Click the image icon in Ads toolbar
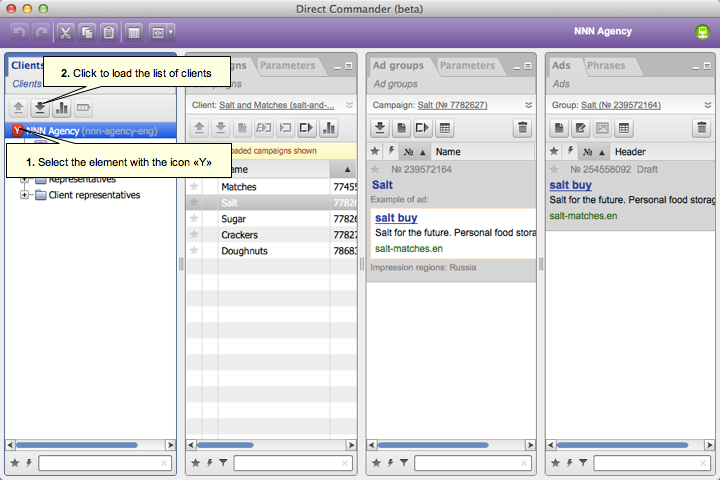 coord(602,128)
